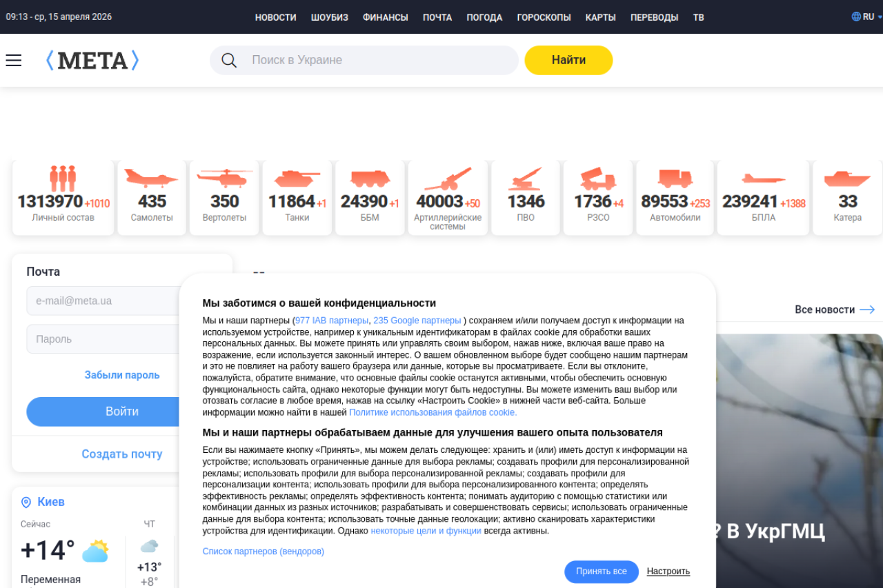Follow the Забыли пароль link

122,375
